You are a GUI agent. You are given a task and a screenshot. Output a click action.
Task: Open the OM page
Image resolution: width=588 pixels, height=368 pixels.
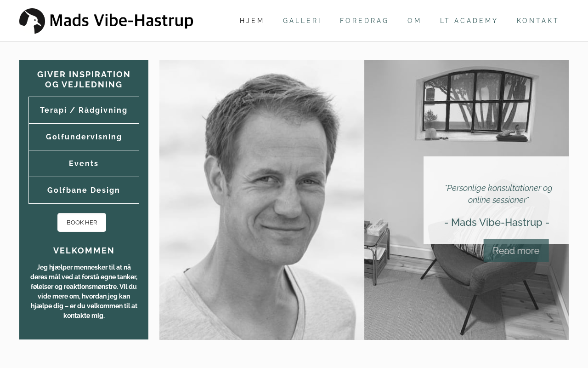point(414,21)
